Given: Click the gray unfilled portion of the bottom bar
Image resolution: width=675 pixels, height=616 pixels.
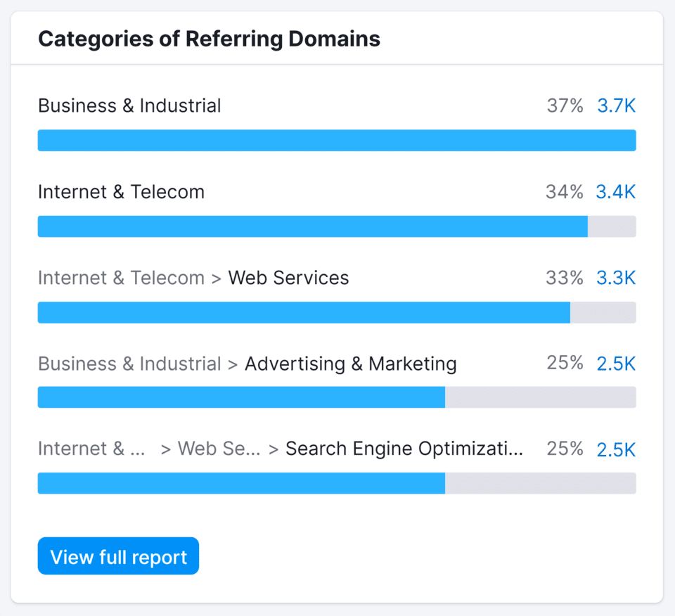Looking at the screenshot, I should pos(541,483).
